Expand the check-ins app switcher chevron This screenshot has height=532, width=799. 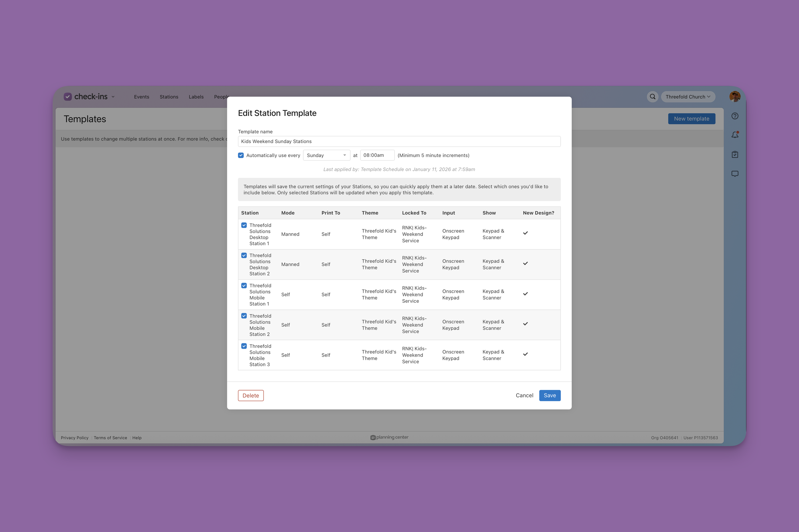click(x=113, y=97)
